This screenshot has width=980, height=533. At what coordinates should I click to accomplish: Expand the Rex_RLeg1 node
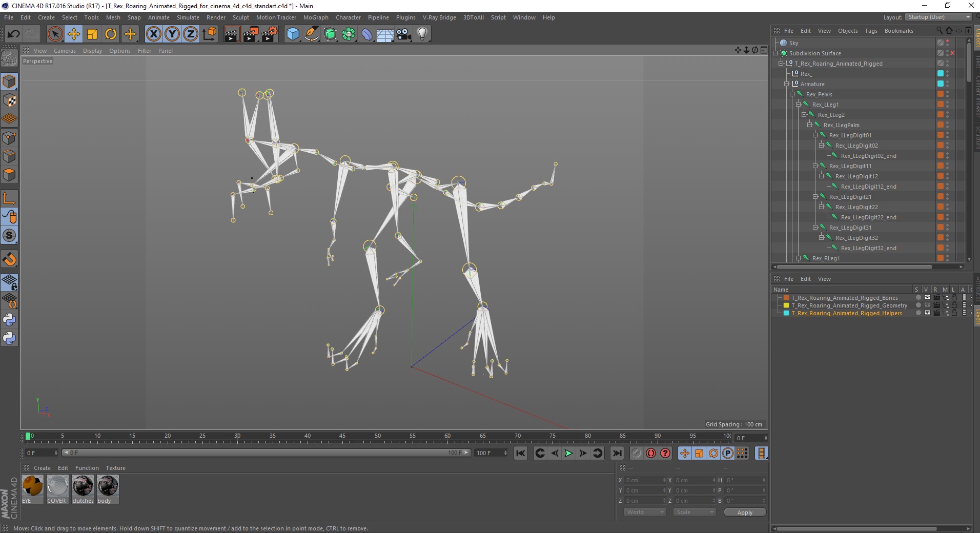tap(798, 258)
